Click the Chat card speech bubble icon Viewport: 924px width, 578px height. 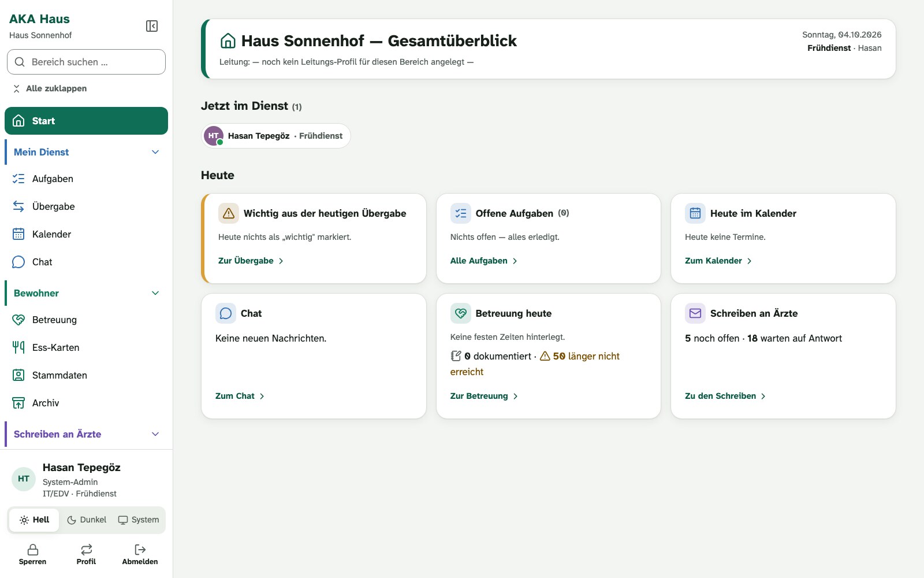pos(226,313)
